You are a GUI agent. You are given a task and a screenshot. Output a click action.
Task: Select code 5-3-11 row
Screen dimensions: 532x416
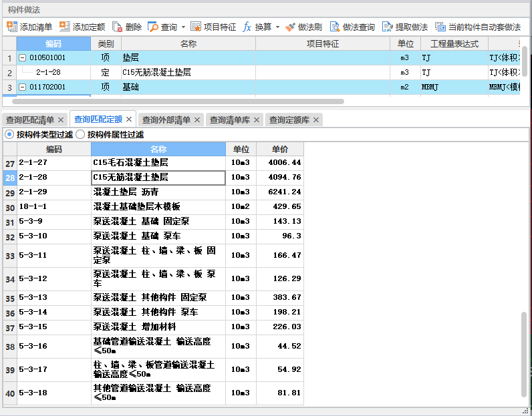(153, 255)
